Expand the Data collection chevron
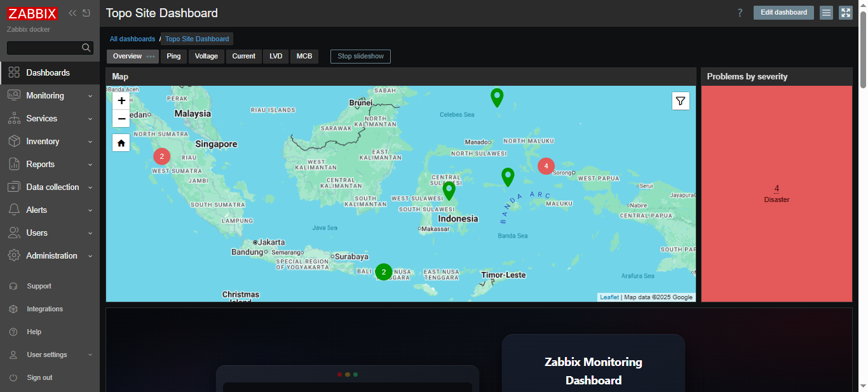 [x=90, y=187]
